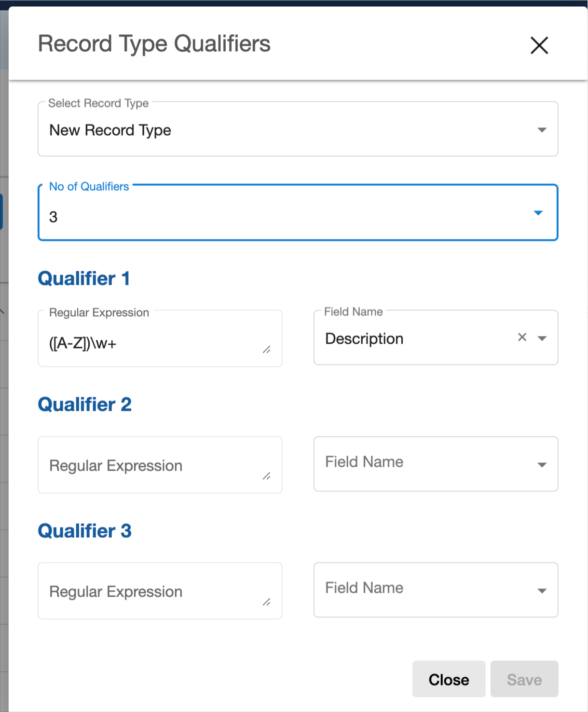Click Qualifier 2 regular expression resize handle

tap(267, 476)
